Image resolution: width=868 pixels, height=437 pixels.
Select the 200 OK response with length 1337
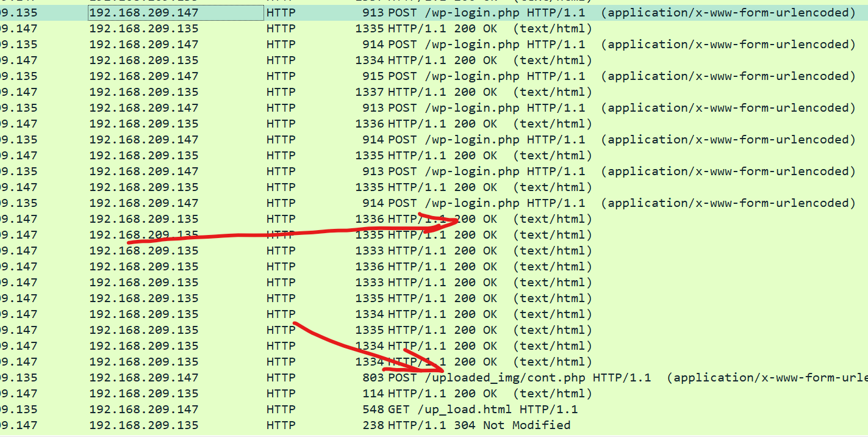(x=434, y=92)
